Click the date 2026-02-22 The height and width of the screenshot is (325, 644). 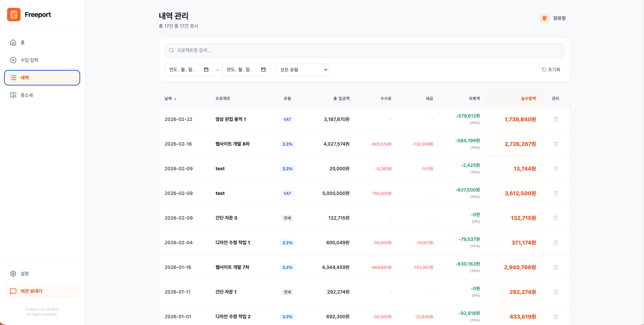pos(178,119)
